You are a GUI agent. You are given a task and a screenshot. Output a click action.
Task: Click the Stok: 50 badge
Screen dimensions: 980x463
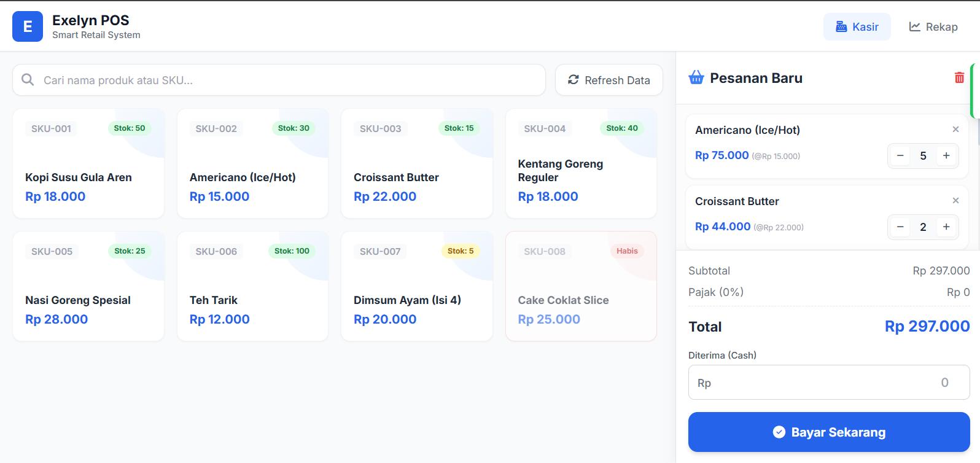[130, 128]
